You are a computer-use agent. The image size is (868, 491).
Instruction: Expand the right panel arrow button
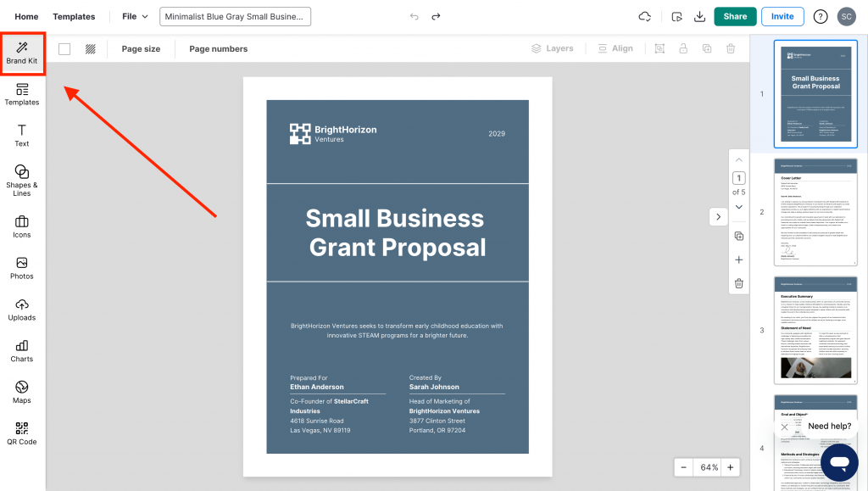pos(718,217)
